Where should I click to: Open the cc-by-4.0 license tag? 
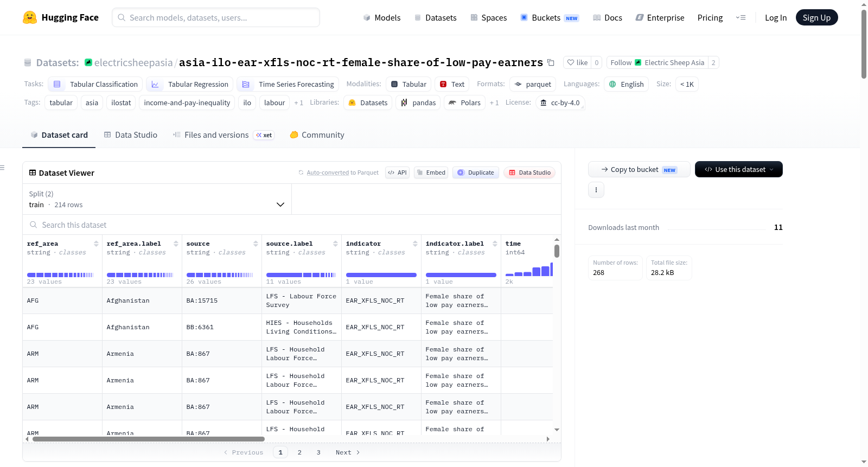coord(560,103)
